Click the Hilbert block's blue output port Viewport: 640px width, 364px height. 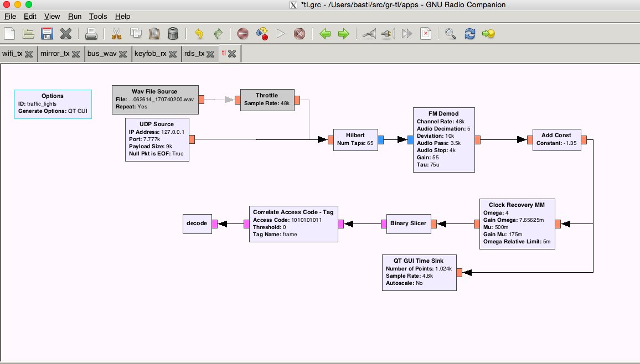[381, 140]
